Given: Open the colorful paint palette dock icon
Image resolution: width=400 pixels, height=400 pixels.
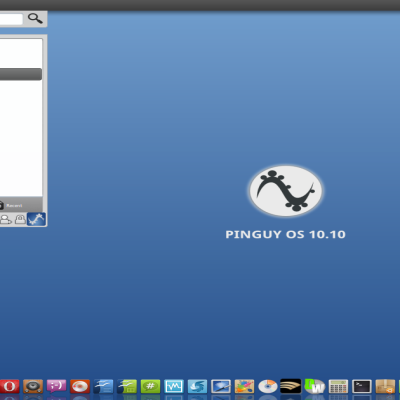Looking at the screenshot, I should (x=244, y=387).
